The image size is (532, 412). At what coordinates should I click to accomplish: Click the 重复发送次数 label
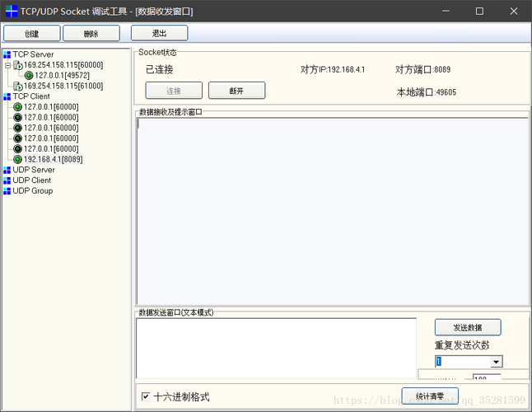tap(462, 345)
